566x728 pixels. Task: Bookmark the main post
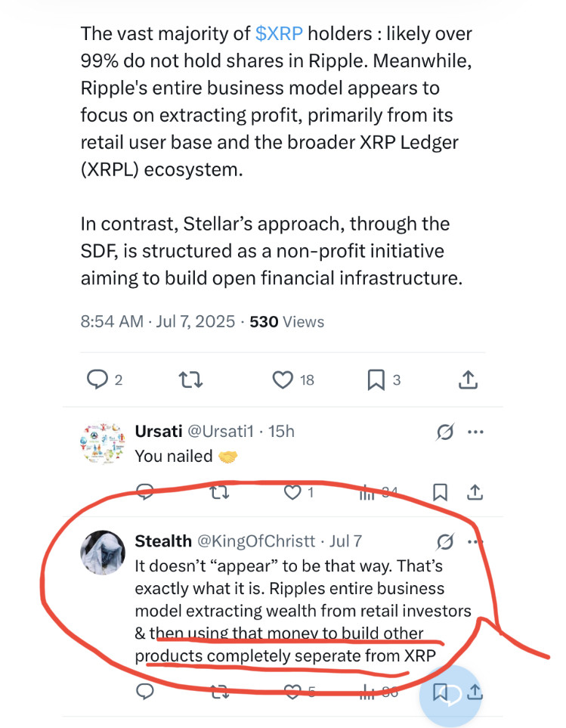coord(376,379)
